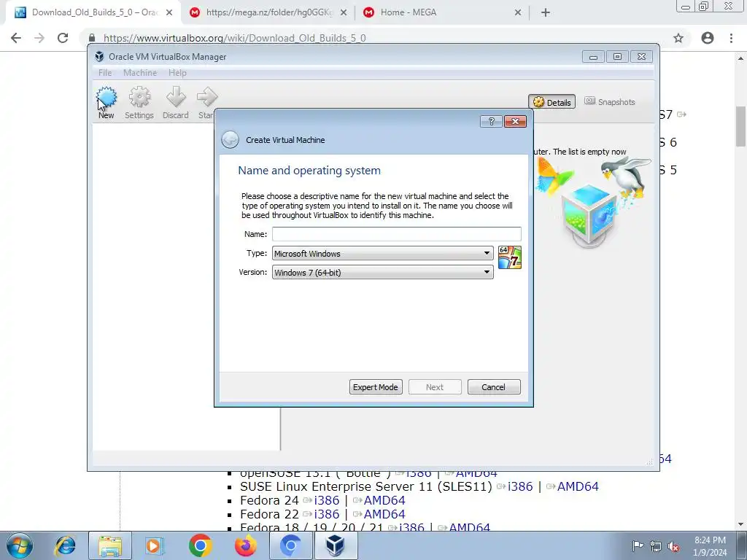Switch to the mega.nz folder browser tab

tap(269, 12)
